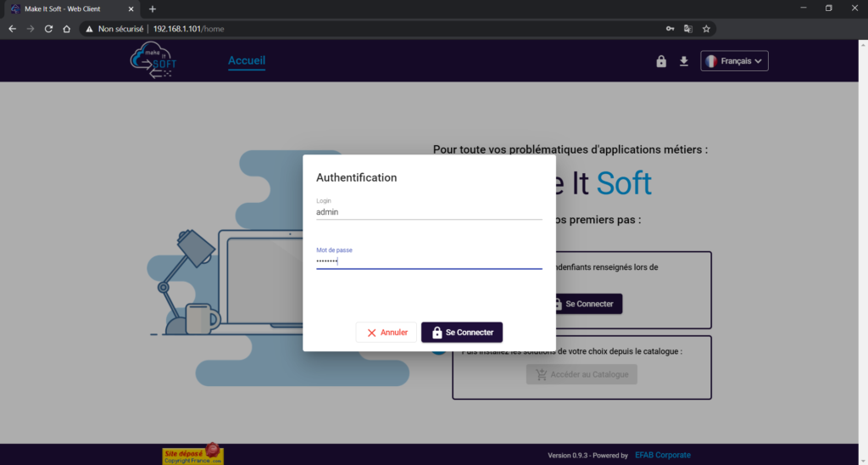Click the translate page icon in address bar
This screenshot has height=465, width=868.
[x=688, y=29]
